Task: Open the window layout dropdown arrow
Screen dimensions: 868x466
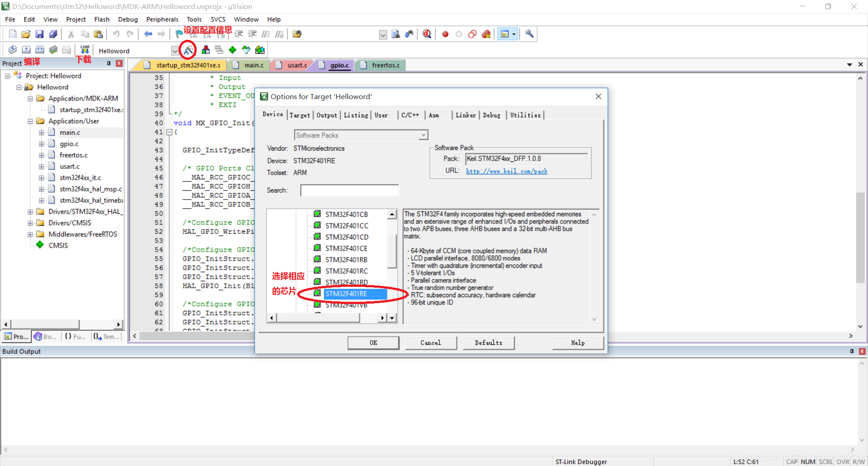Action: pyautogui.click(x=514, y=34)
